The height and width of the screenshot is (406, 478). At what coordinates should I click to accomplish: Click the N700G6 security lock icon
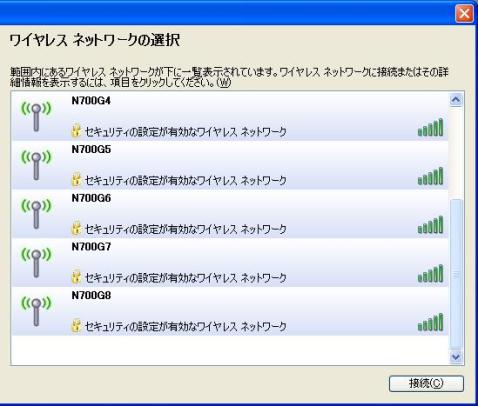(76, 228)
